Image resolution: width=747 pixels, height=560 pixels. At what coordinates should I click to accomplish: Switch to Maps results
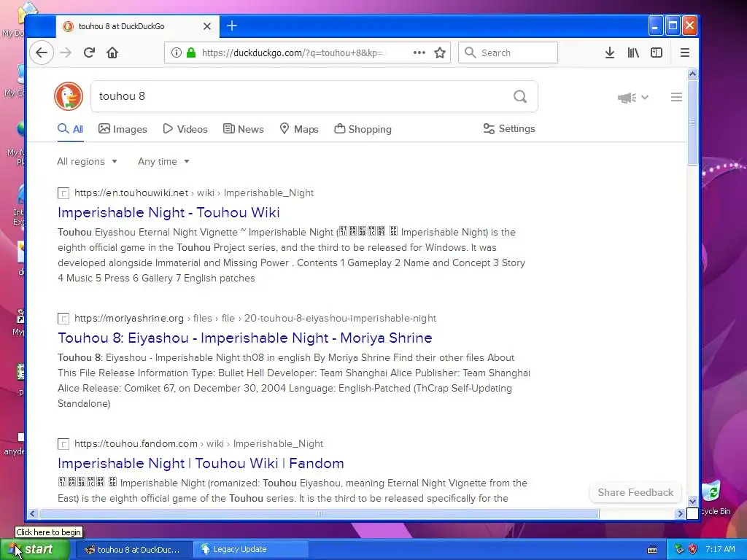299,129
